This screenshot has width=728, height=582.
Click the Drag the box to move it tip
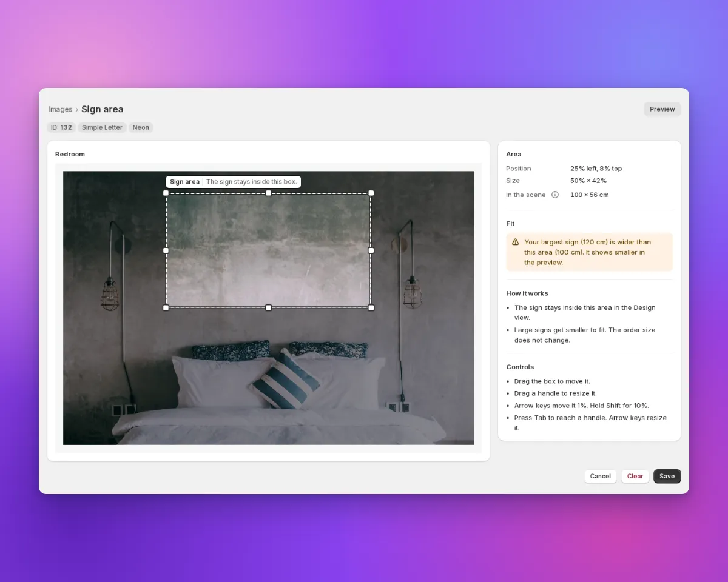pos(552,381)
